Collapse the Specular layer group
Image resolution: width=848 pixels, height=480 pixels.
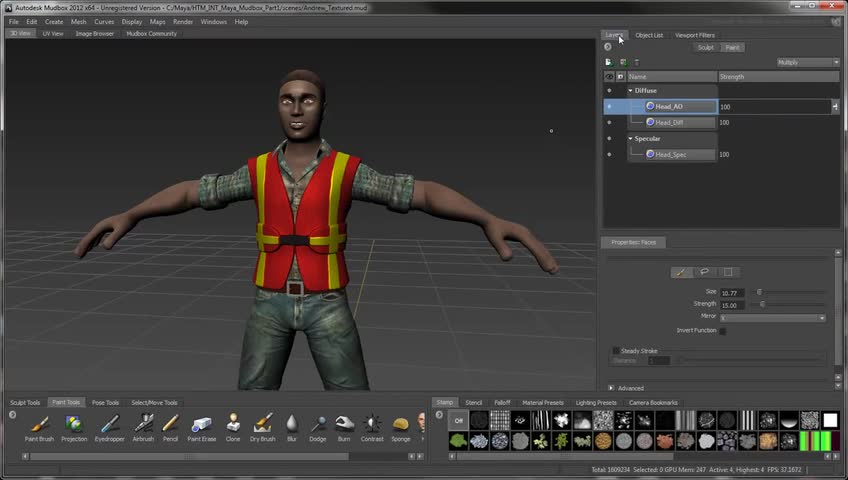pos(630,139)
